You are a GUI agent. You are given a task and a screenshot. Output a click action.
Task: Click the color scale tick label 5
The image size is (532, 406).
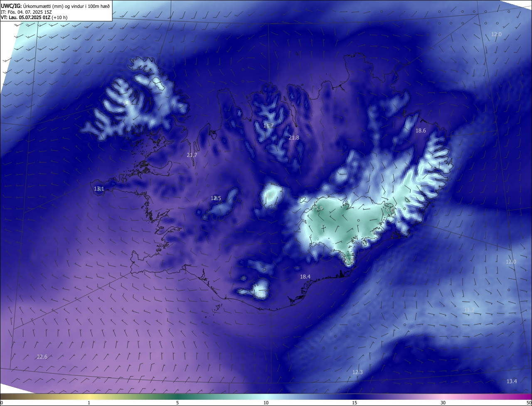point(177,403)
